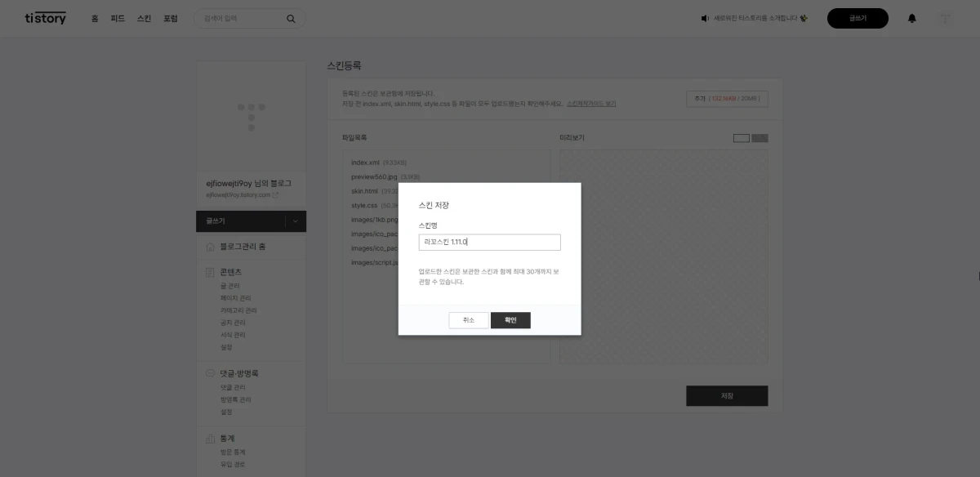Click the comment bubble icon beside 댓글·방명록
This screenshot has height=477, width=980.
click(x=209, y=373)
